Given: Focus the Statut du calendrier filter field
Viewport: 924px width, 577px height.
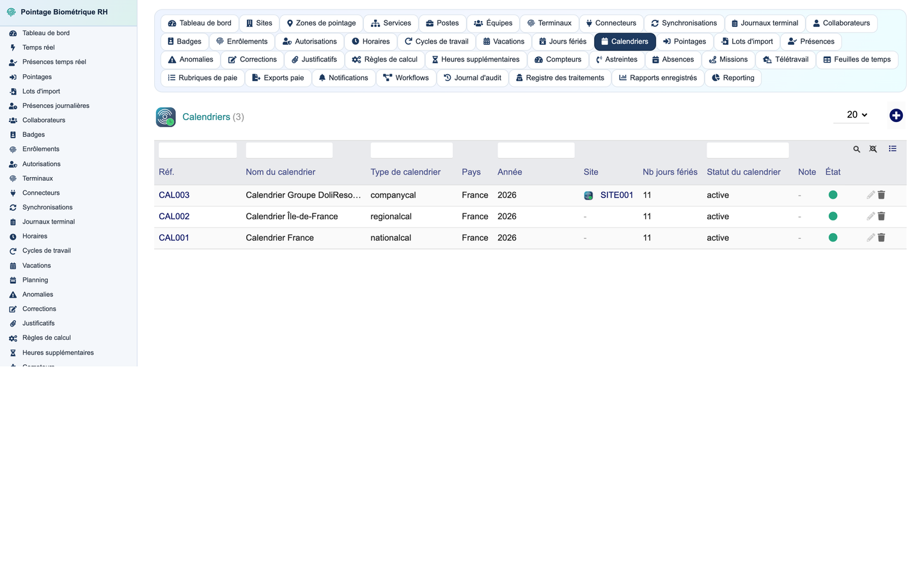Looking at the screenshot, I should point(748,150).
